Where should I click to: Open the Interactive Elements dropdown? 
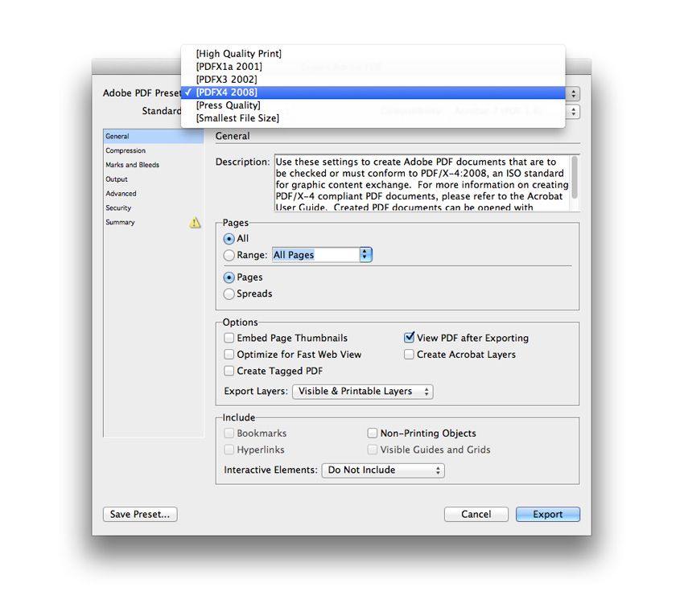click(x=383, y=470)
